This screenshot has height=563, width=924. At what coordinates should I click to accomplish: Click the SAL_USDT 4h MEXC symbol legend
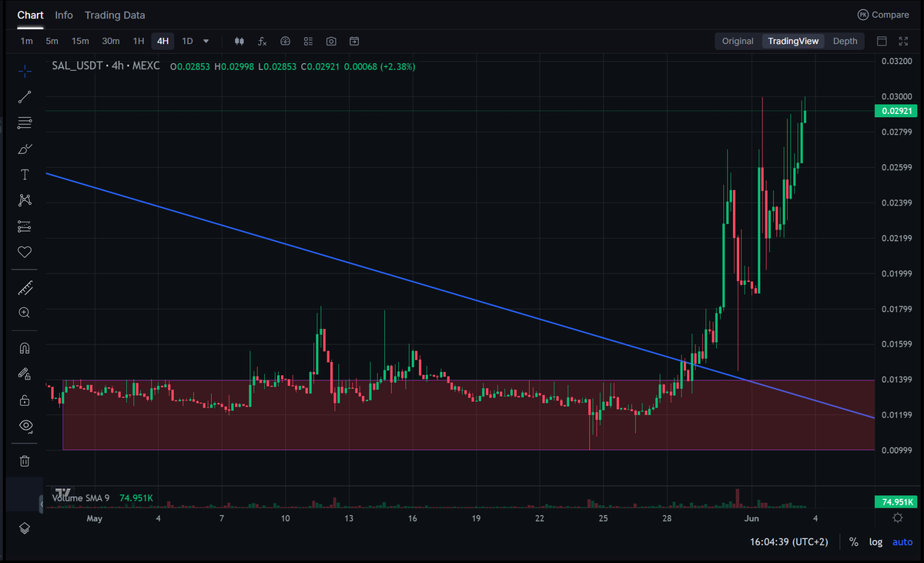(105, 66)
